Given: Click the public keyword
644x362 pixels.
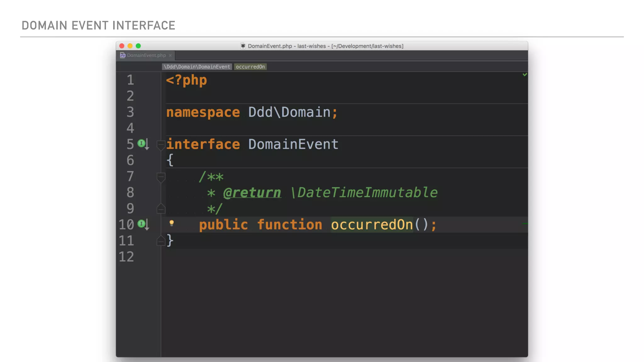Looking at the screenshot, I should pos(223,225).
